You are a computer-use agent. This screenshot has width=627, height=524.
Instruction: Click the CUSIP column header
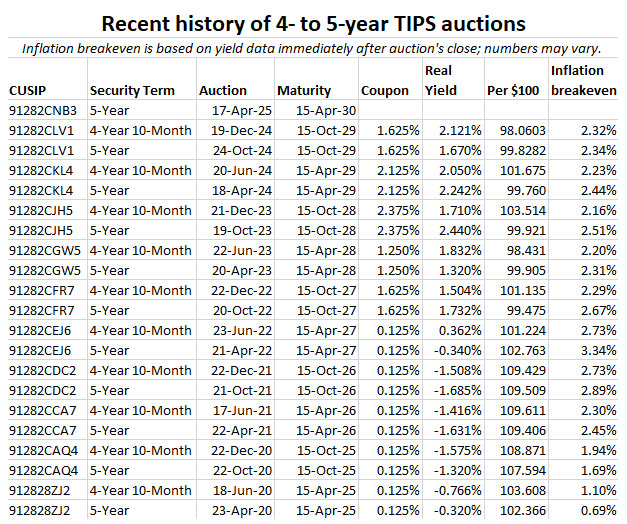(x=28, y=91)
